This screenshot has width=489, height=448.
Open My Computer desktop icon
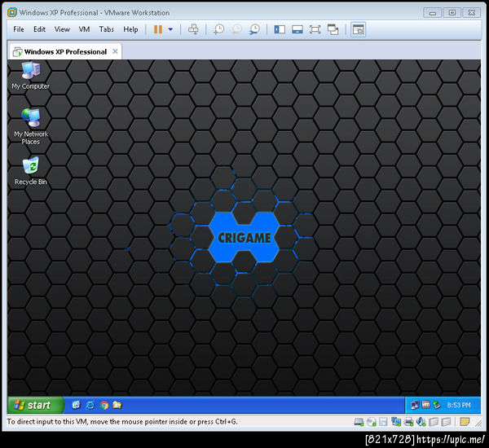tap(31, 76)
